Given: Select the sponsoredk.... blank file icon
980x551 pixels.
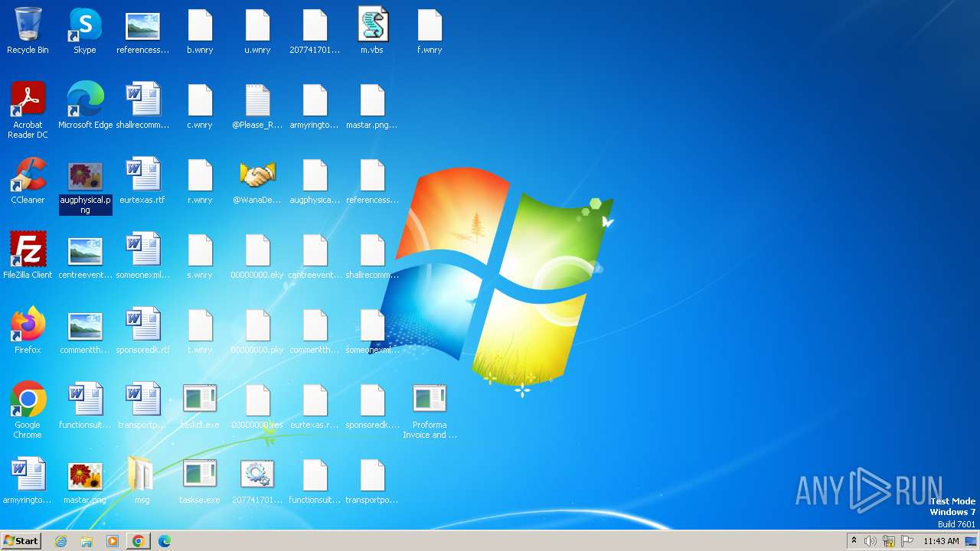Looking at the screenshot, I should 372,406.
